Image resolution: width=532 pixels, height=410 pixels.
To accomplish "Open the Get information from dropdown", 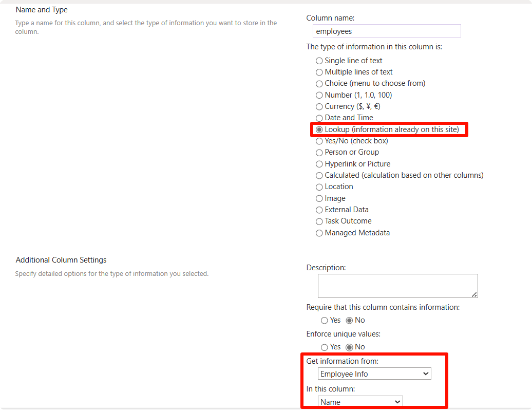I will 374,374.
